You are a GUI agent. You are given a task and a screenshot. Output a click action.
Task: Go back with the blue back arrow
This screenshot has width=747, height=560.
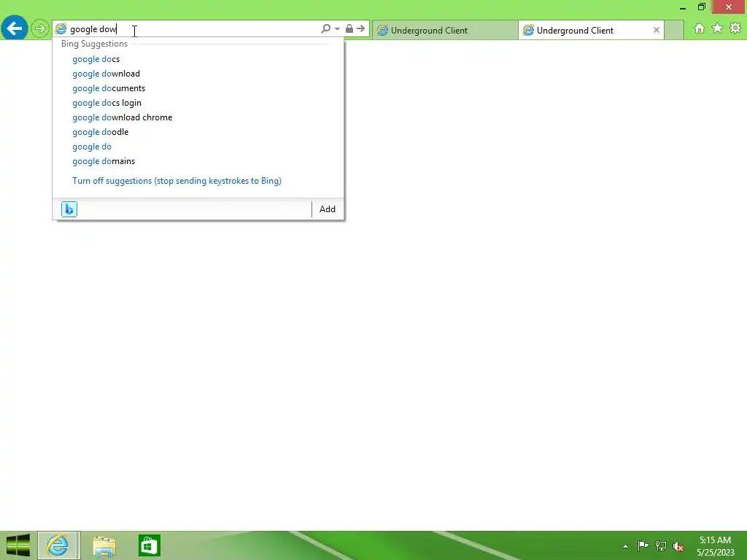click(x=15, y=28)
